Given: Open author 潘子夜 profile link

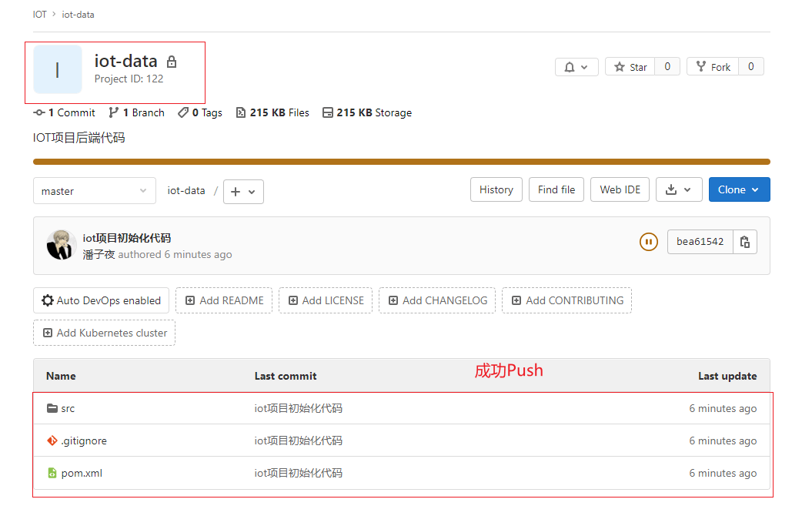Looking at the screenshot, I should point(99,254).
